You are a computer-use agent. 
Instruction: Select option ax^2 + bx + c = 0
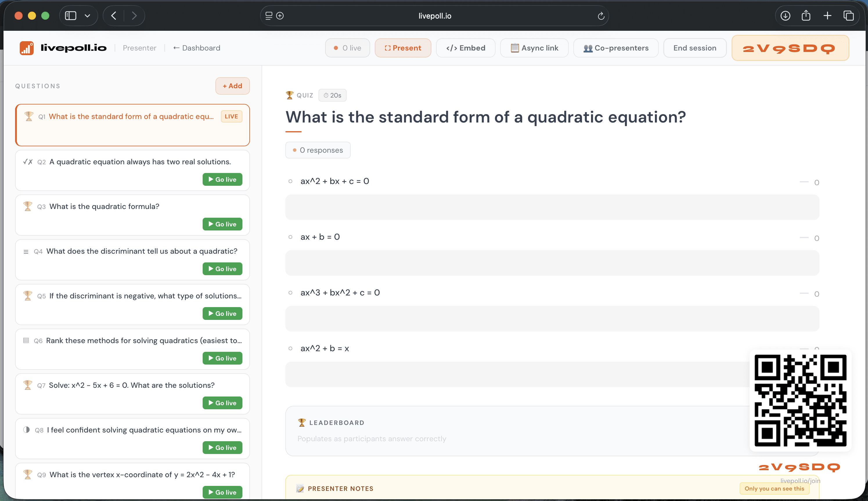tap(335, 181)
